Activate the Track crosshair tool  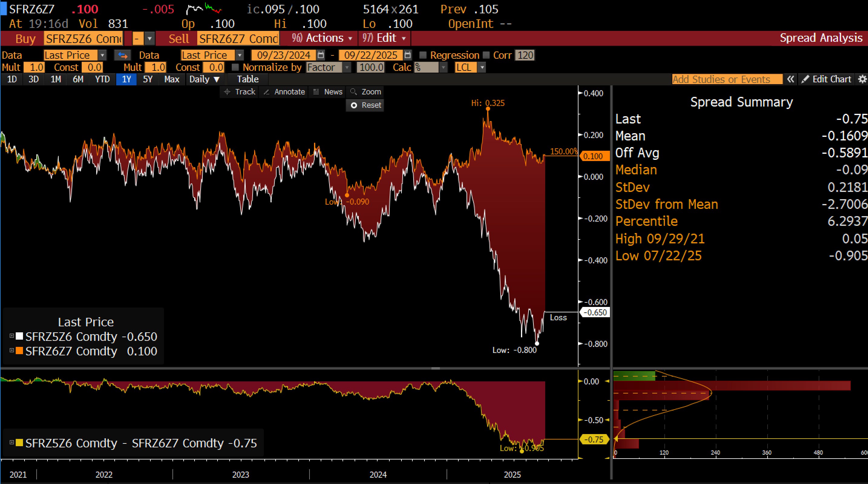pos(240,92)
